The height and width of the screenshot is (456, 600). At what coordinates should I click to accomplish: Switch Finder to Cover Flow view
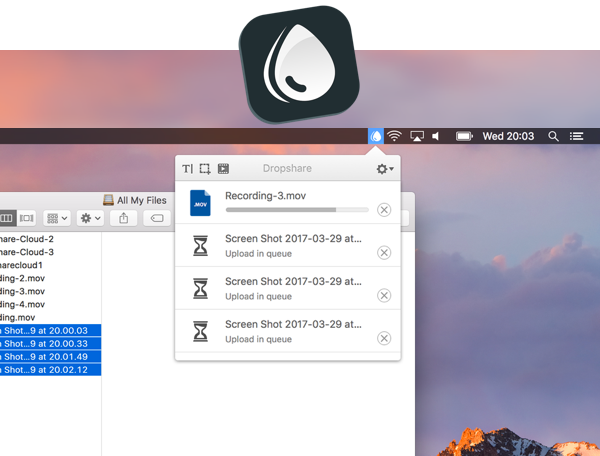click(x=26, y=218)
